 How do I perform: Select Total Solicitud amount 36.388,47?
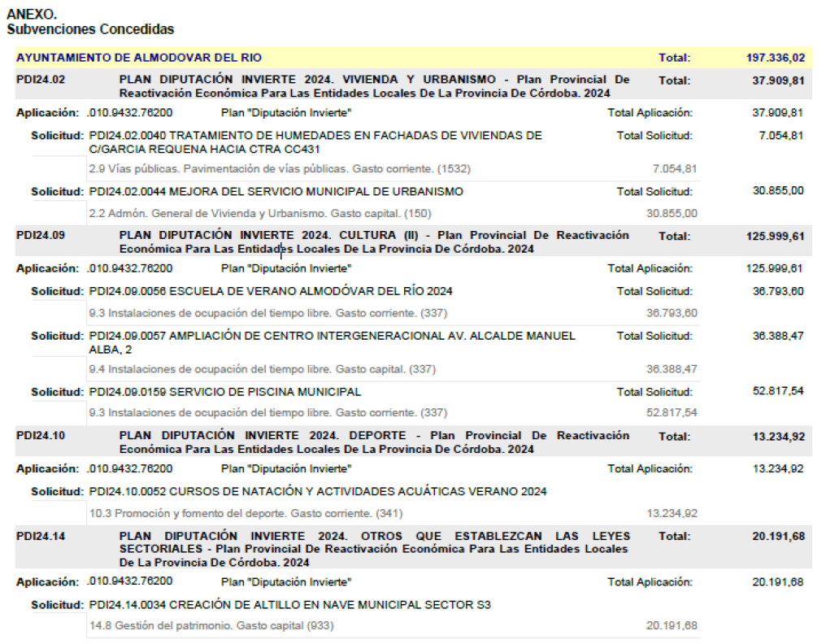(x=778, y=336)
